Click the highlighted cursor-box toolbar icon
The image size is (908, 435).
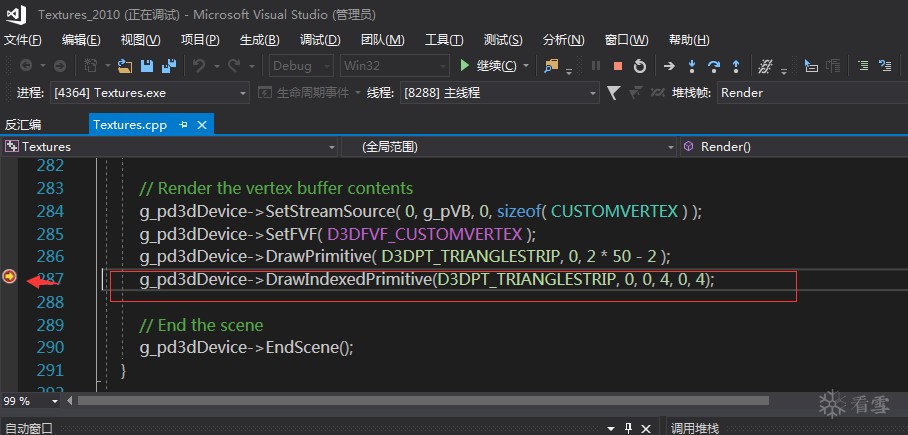(x=811, y=66)
